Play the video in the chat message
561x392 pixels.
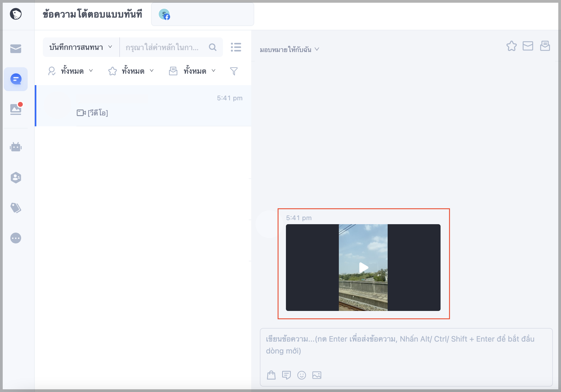[363, 268]
